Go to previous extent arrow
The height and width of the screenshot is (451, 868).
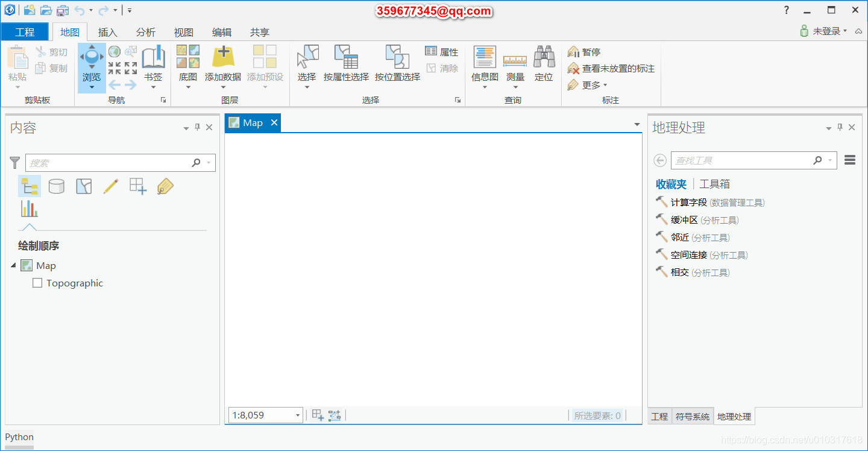(115, 84)
